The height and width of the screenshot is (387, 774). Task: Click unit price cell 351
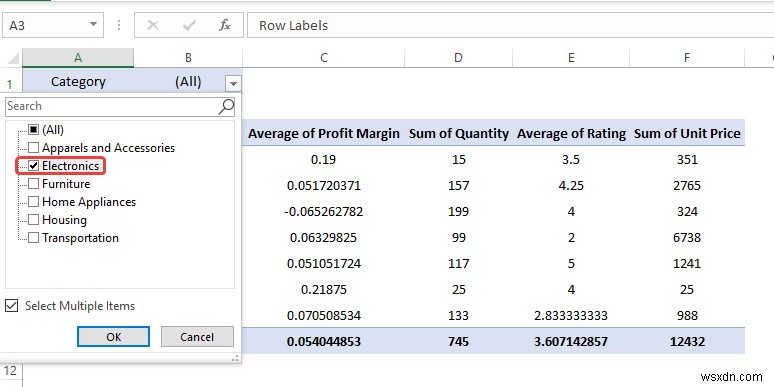(x=687, y=159)
